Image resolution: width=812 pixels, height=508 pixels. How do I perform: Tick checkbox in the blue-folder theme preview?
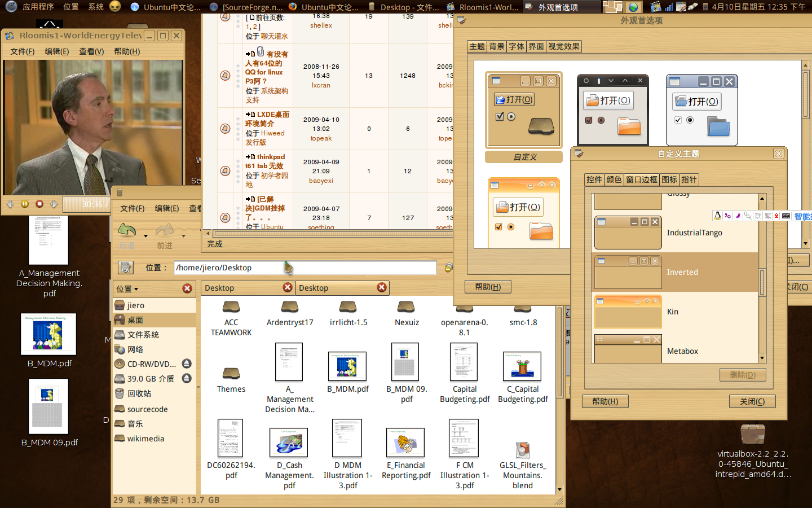[678, 120]
